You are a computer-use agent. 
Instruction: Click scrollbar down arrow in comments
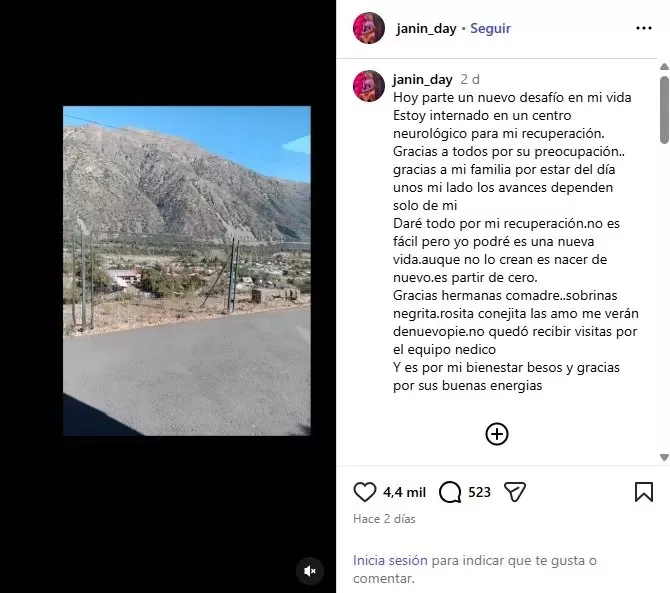point(664,457)
